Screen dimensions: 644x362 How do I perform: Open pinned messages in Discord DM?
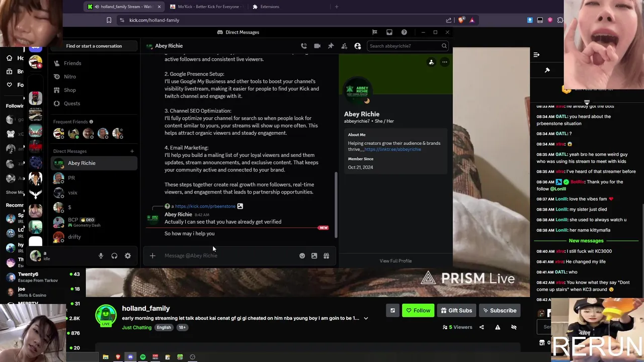pos(331,46)
